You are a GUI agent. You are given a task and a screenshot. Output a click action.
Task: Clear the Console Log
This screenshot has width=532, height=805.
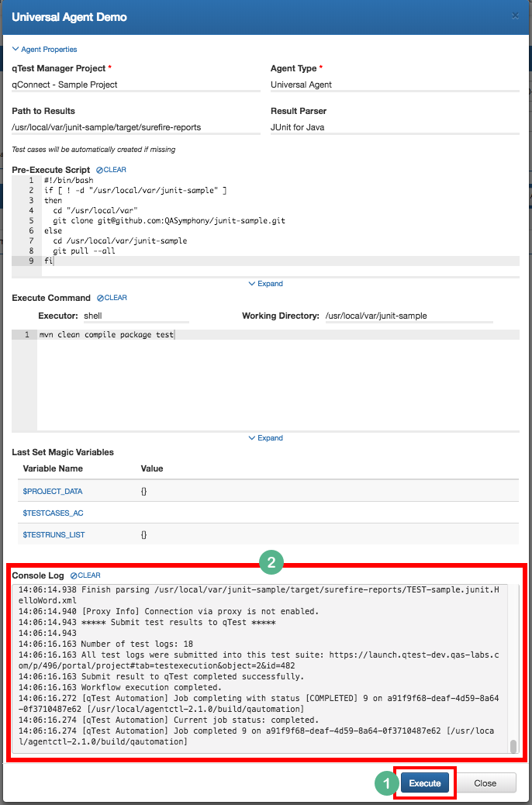[85, 575]
